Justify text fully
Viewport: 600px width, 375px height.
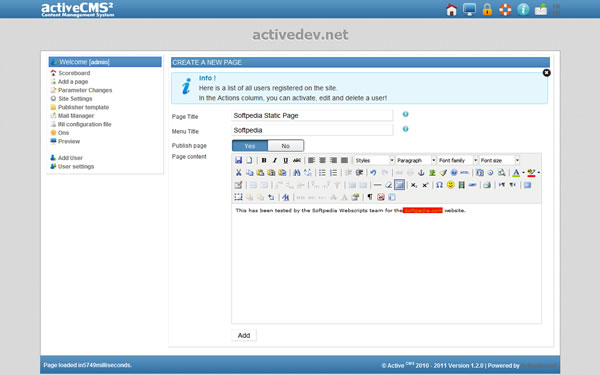click(344, 160)
